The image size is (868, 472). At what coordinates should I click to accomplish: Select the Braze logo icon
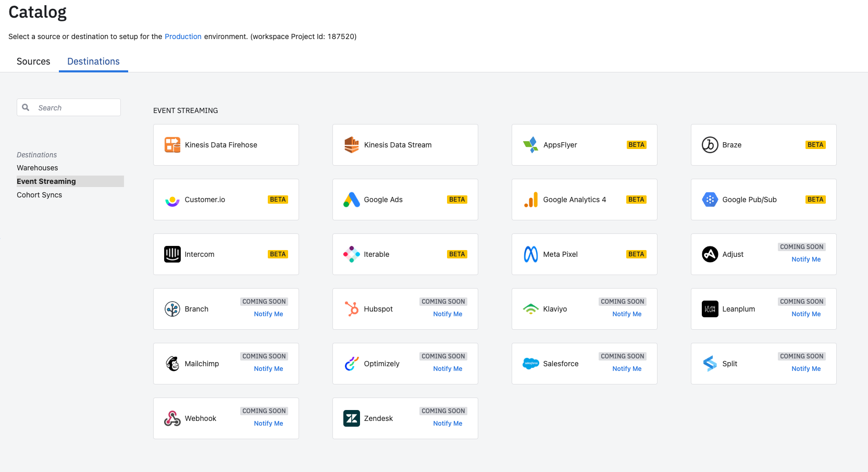pyautogui.click(x=710, y=145)
